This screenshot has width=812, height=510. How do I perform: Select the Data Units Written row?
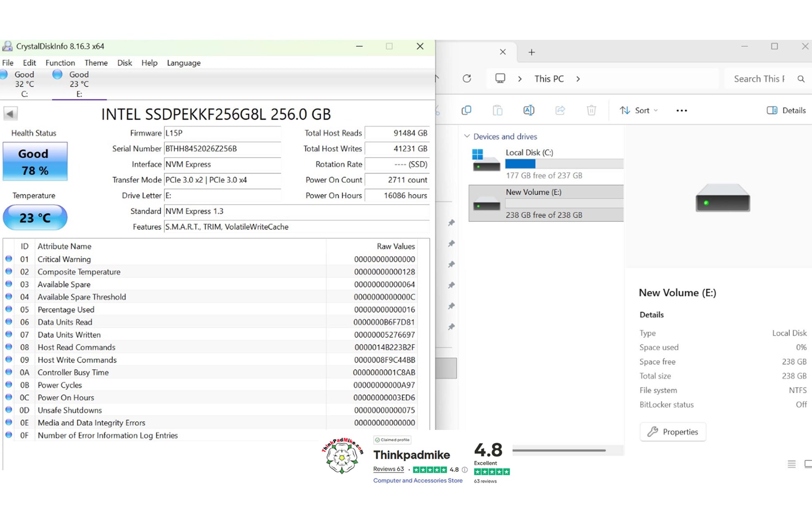(211, 334)
